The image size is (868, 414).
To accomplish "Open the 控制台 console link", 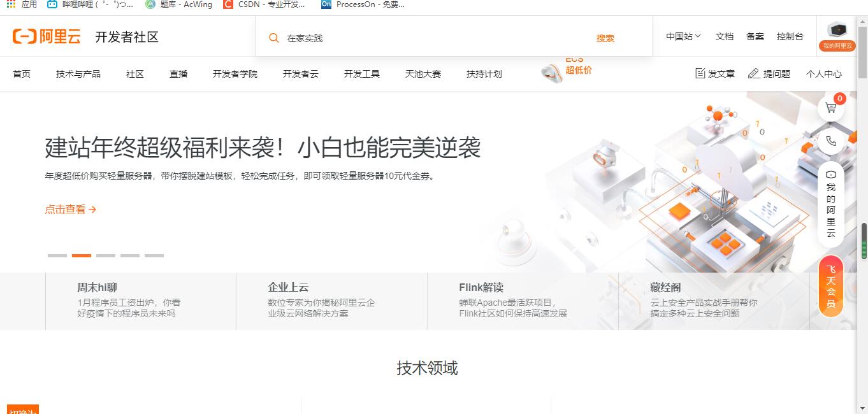I will 790,36.
